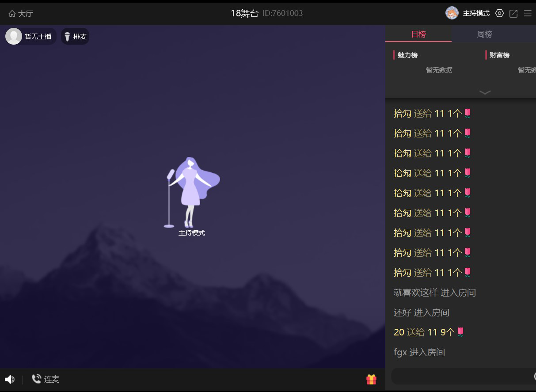The image size is (536, 392).
Task: Click the 财富榜 ranking heading
Action: [499, 55]
